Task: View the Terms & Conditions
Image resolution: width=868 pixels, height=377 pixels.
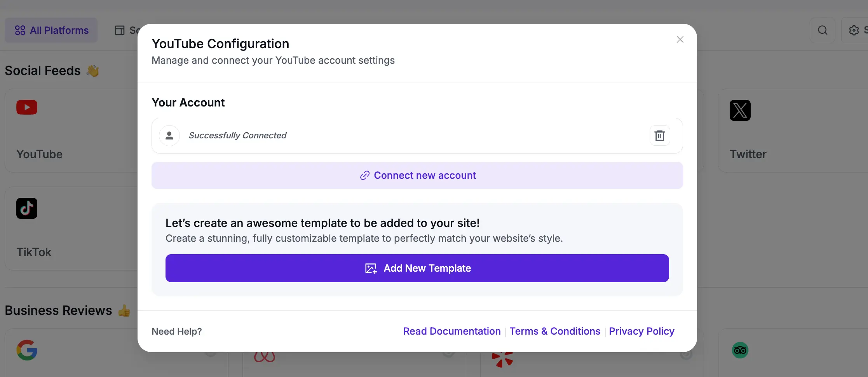Action: pyautogui.click(x=555, y=331)
